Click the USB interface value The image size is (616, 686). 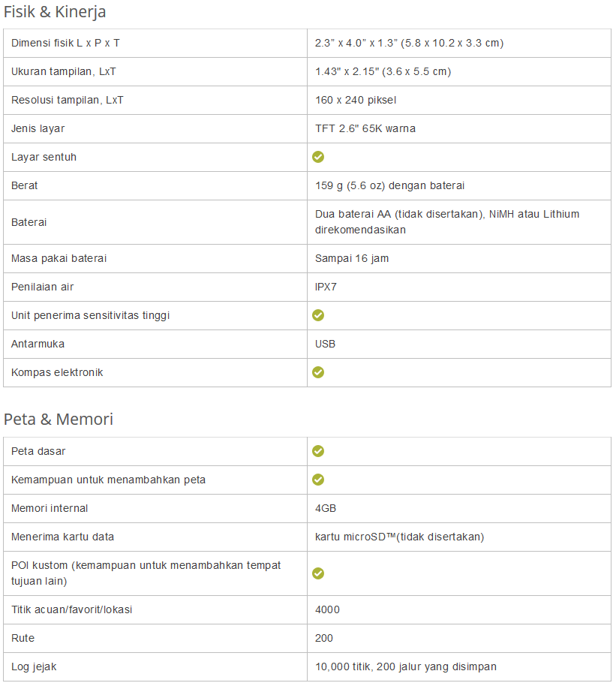326,344
